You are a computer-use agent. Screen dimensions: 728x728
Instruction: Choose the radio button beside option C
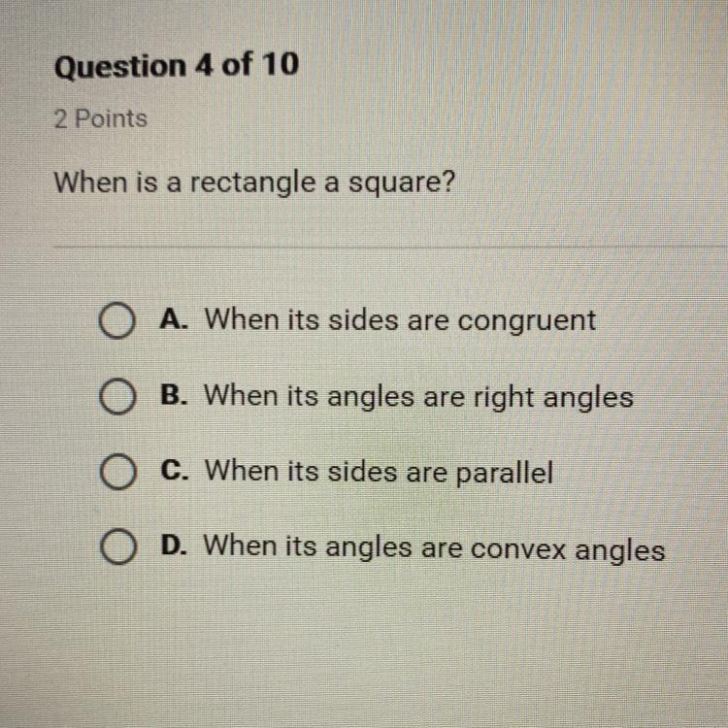click(x=116, y=475)
